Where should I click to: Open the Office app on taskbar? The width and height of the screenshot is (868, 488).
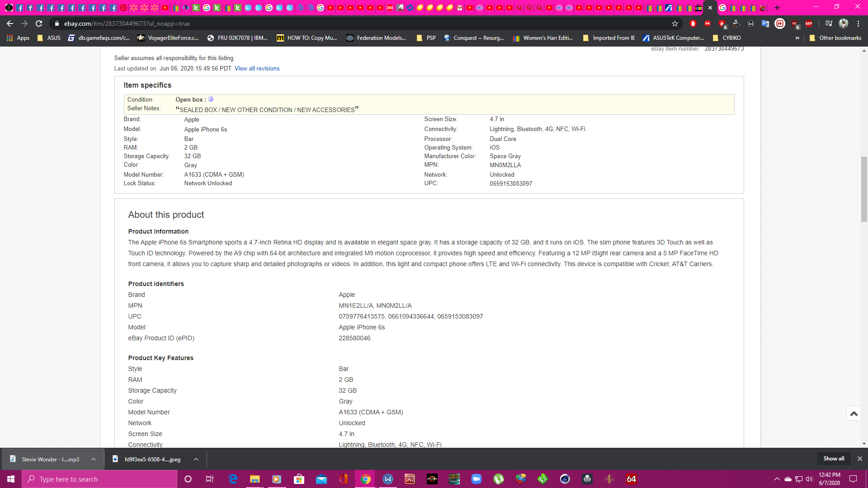pos(344,479)
